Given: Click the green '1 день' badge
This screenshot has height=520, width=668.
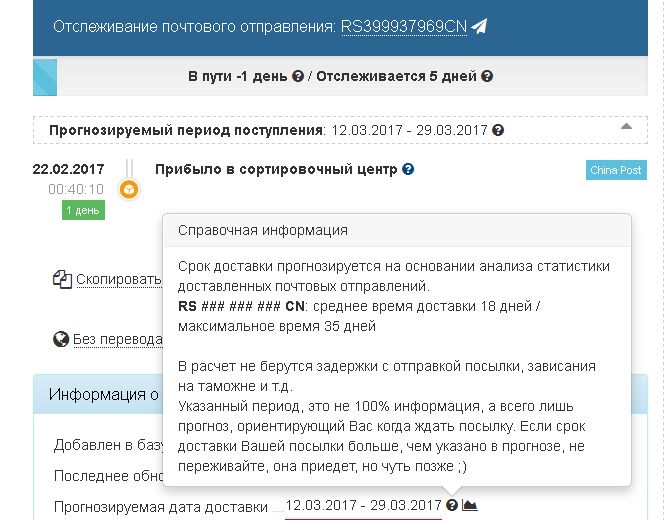Looking at the screenshot, I should [x=83, y=210].
